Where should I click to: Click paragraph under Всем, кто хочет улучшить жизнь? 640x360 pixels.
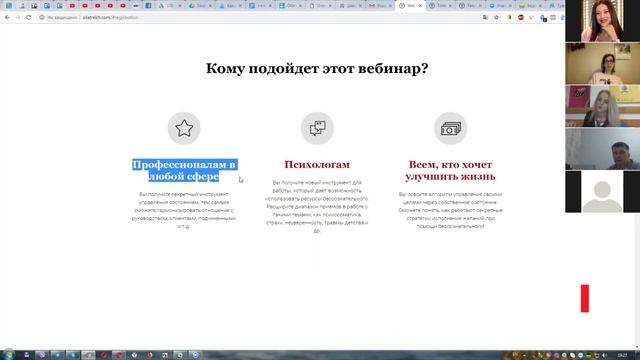[x=450, y=210]
